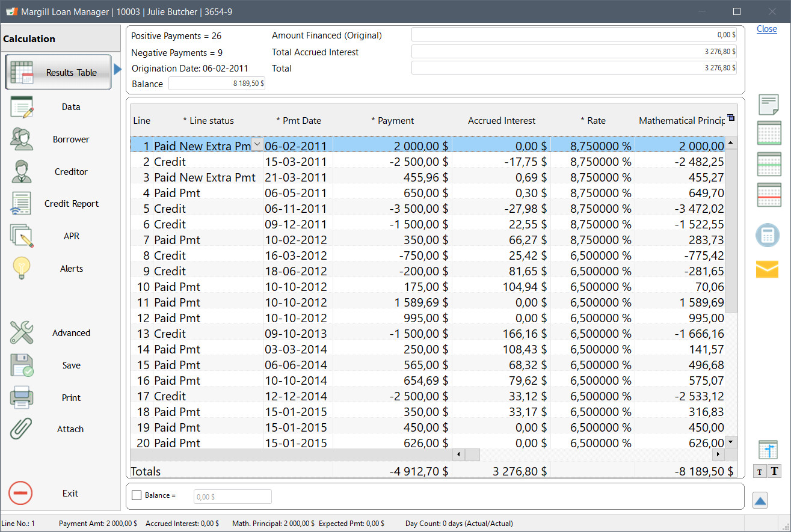Viewport: 791px width, 532px height.
Task: Collapse the bottom panel with the triangle button
Action: [760, 500]
